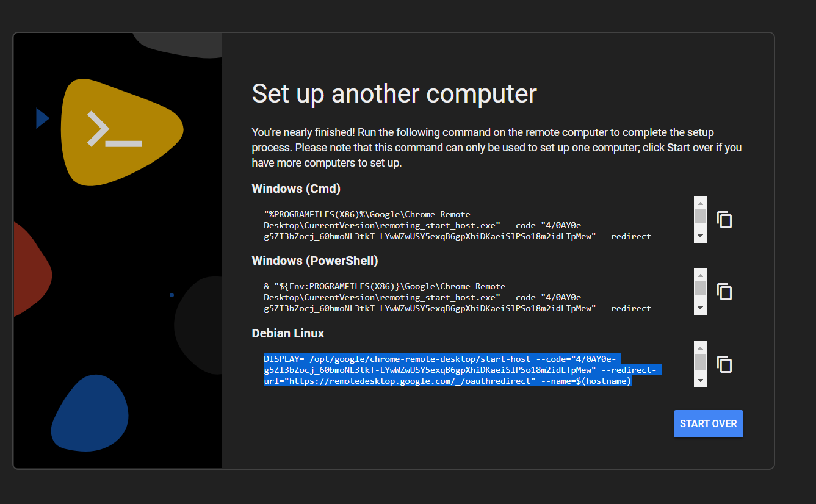Click the small blue triangle graphic
816x504 pixels.
coord(42,118)
